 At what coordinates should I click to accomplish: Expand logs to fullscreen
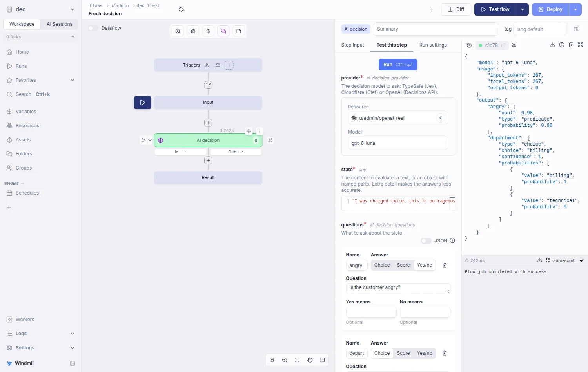[x=548, y=260]
